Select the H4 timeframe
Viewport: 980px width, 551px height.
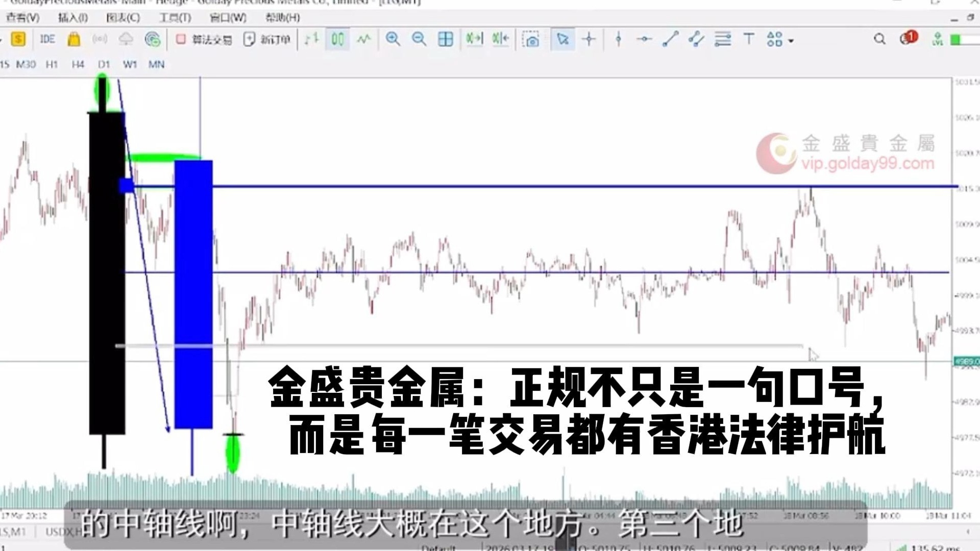pos(78,65)
